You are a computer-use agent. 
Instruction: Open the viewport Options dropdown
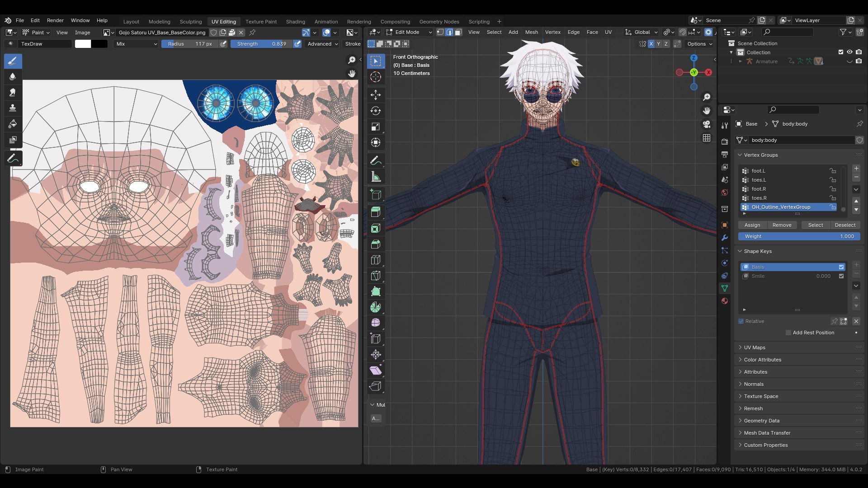pyautogui.click(x=700, y=44)
